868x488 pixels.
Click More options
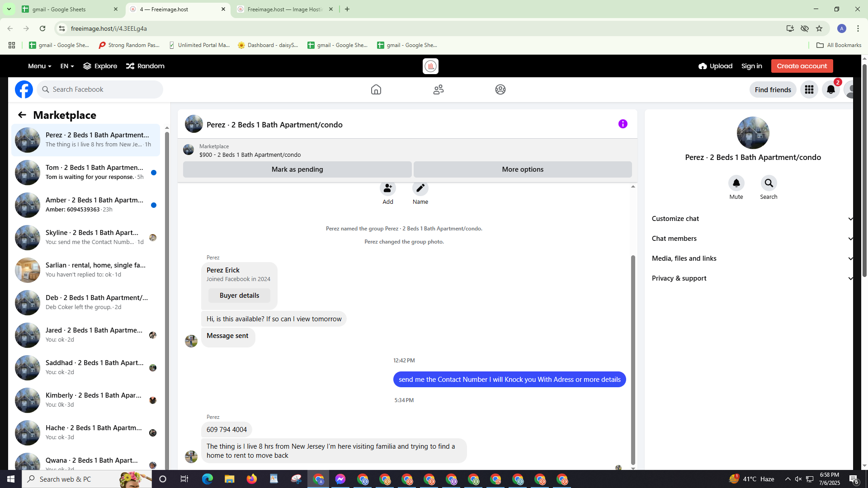[523, 169]
